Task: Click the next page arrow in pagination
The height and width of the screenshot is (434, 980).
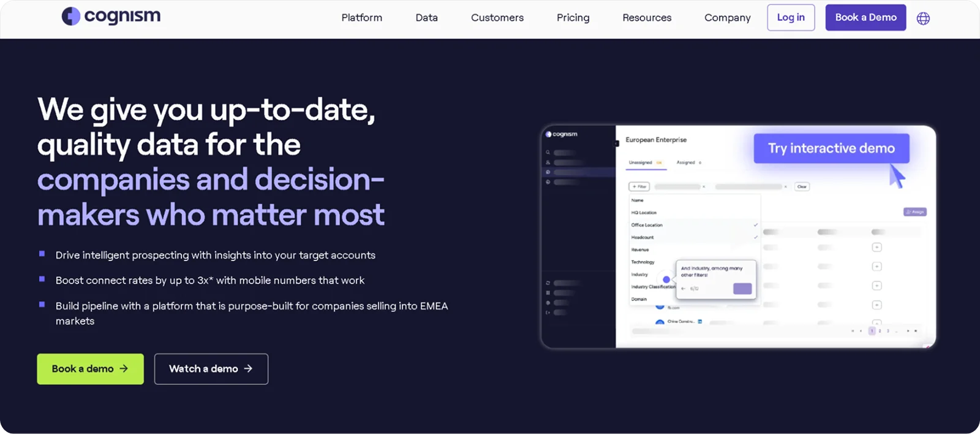Action: [x=908, y=331]
